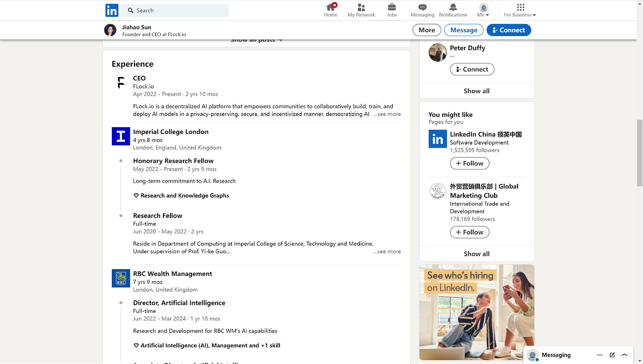This screenshot has height=364, width=643.
Task: Connect with Peter Duffy
Action: point(472,69)
